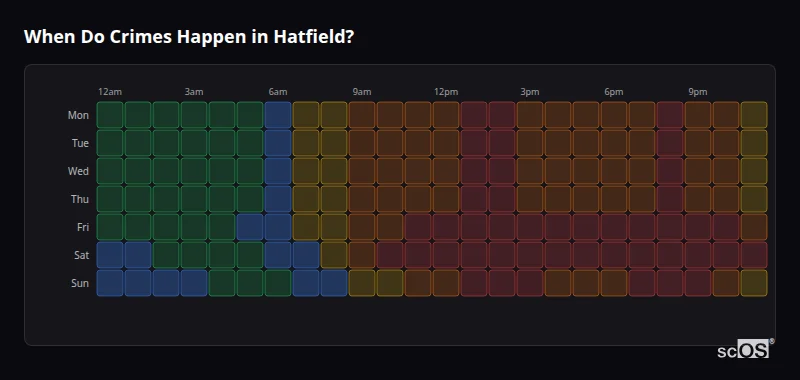Click the "12am" hour label
The width and height of the screenshot is (800, 380).
[x=110, y=92]
